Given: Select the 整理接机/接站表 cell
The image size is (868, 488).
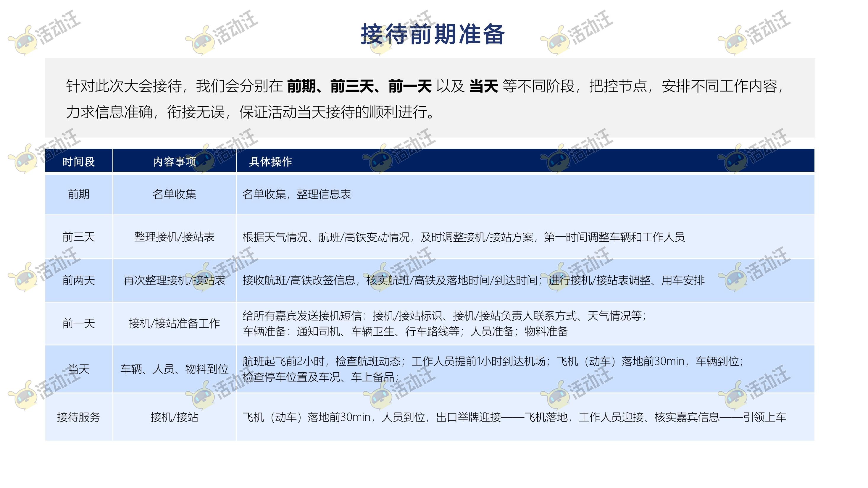Looking at the screenshot, I should [175, 237].
